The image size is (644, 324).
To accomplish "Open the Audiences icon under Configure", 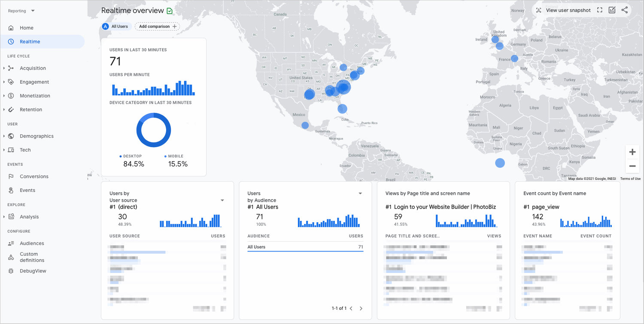I will coord(12,243).
